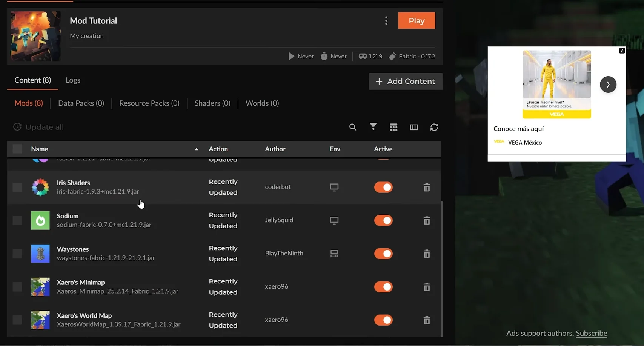
Task: Open the column settings icon
Action: click(x=414, y=128)
